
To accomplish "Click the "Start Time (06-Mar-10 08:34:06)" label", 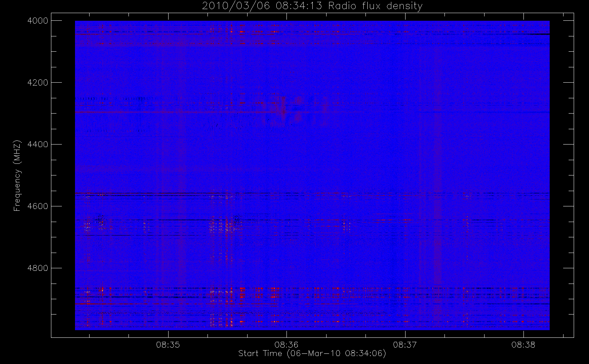I will (312, 353).
